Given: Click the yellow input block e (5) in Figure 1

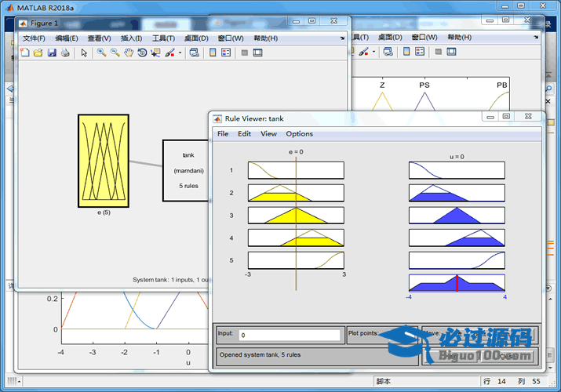Looking at the screenshot, I should 104,161.
